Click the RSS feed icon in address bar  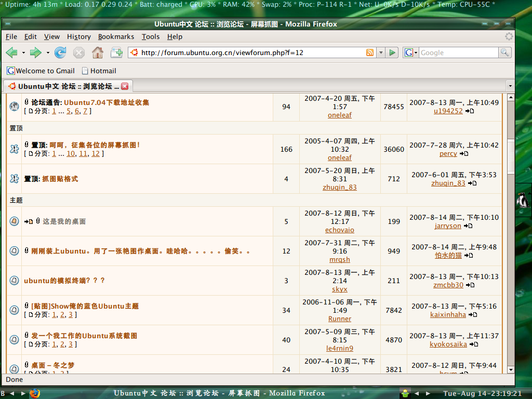[370, 52]
